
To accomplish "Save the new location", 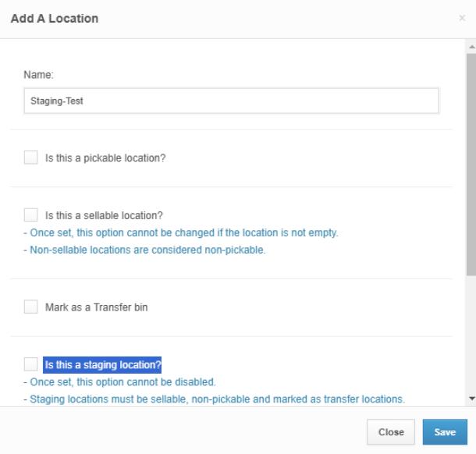I will coord(445,432).
